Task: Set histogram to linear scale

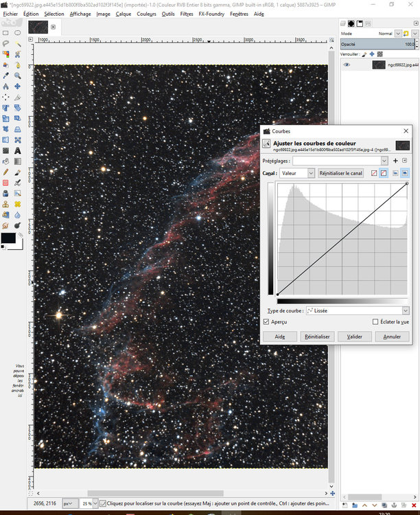Action: coord(395,173)
